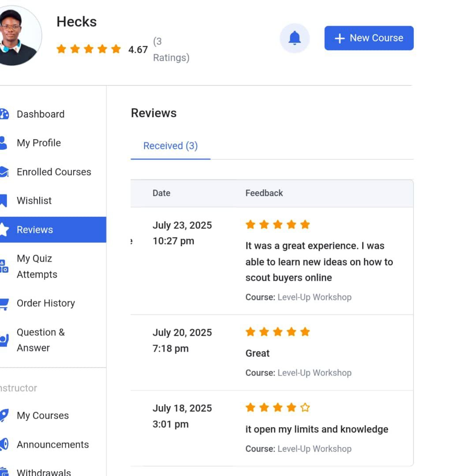Click the 3:01 pm timestamp
This screenshot has width=460, height=476.
coord(170,424)
